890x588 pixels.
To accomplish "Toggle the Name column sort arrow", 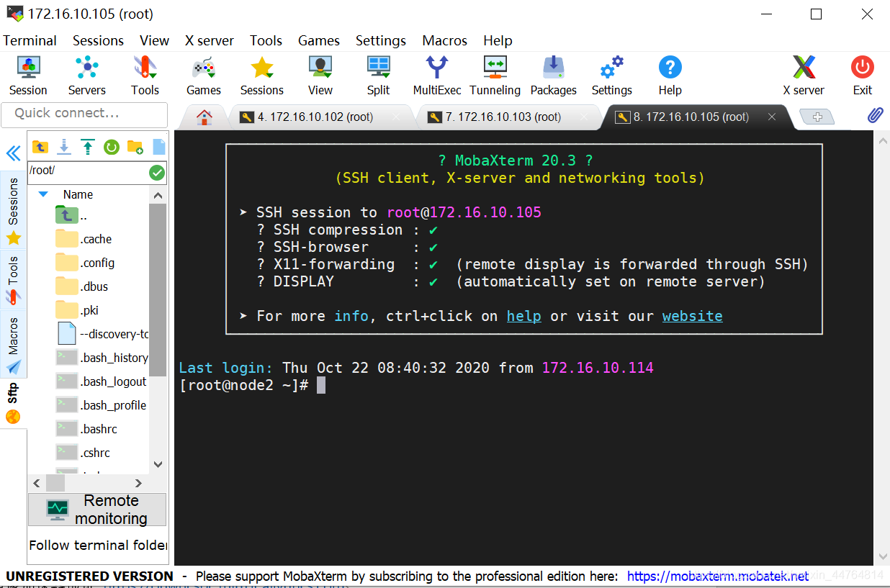I will 43,194.
